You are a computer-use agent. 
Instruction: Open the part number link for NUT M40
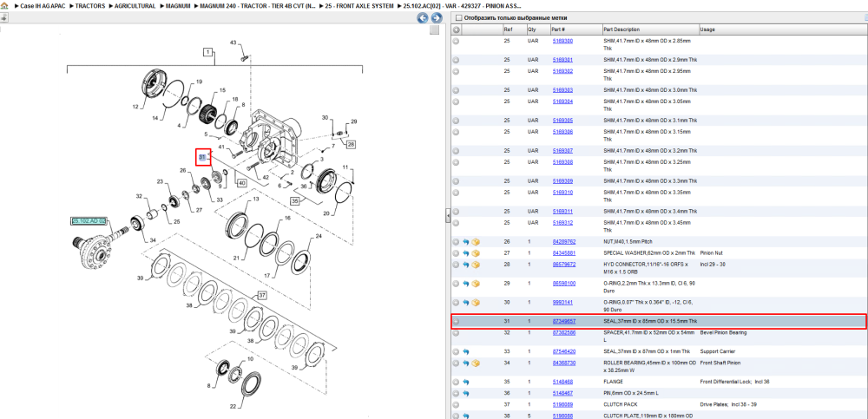[x=564, y=242]
